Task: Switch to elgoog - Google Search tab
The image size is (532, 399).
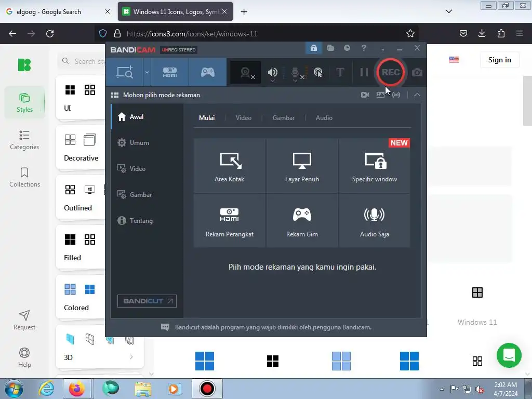Action: coord(58,11)
